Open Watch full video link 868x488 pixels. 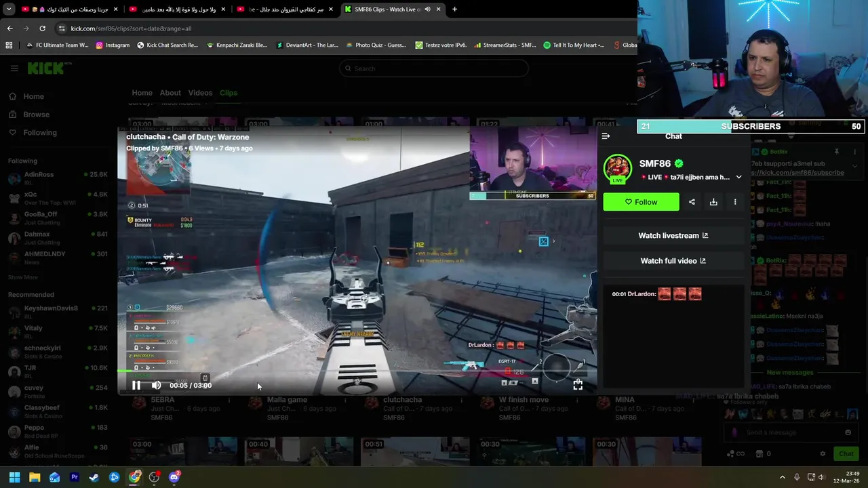(673, 261)
